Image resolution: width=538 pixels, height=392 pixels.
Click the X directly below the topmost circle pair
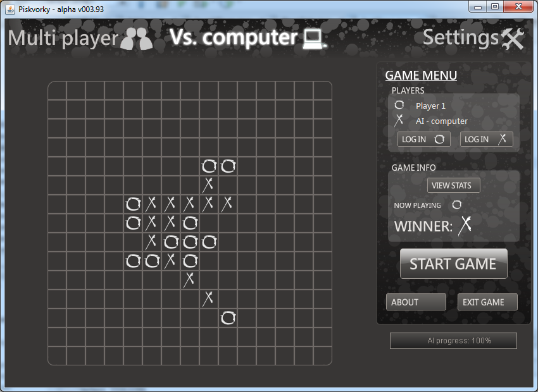(208, 185)
